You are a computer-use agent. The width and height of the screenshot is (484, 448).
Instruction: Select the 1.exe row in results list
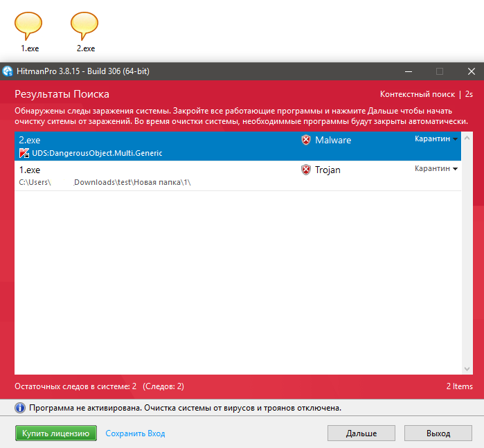[237, 176]
